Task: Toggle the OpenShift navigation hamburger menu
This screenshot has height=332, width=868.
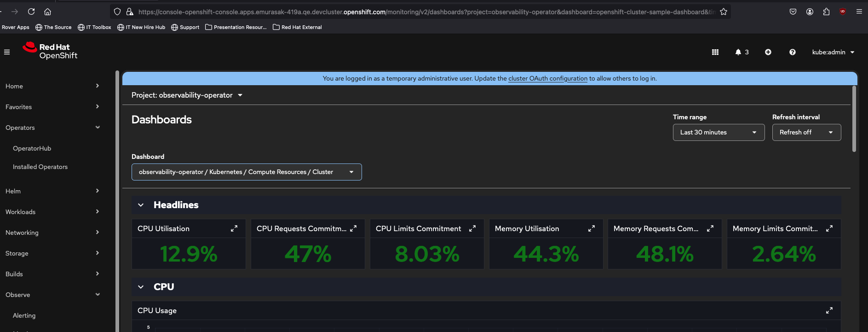Action: pos(7,52)
